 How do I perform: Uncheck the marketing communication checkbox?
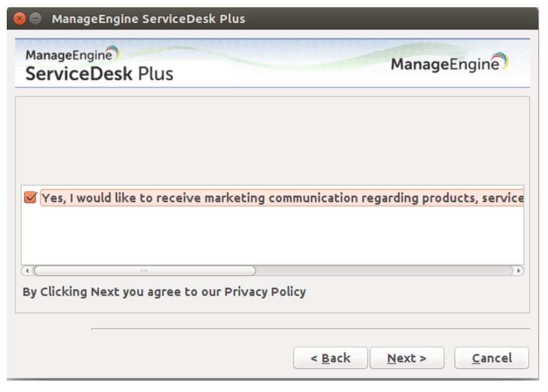coord(31,198)
